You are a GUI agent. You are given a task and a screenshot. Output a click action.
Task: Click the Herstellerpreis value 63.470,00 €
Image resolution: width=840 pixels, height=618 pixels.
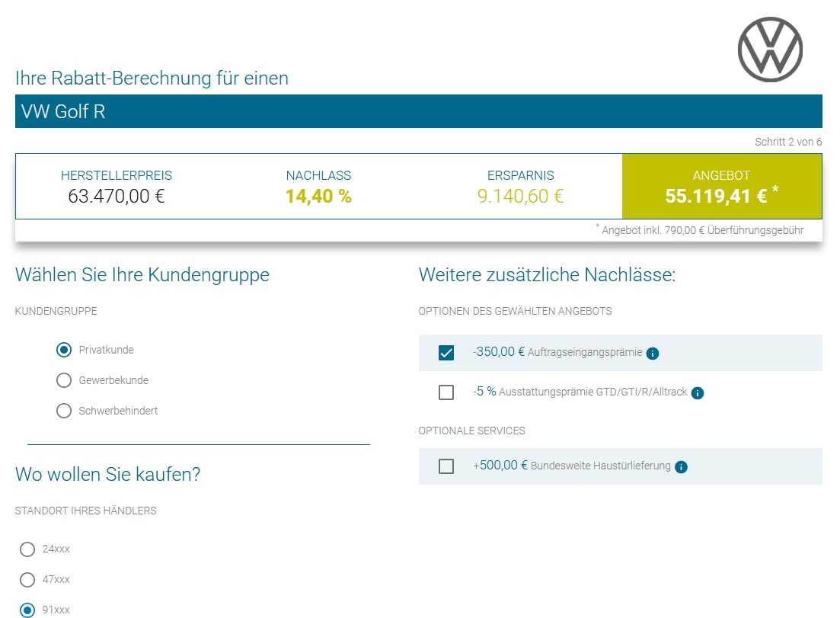tap(117, 196)
